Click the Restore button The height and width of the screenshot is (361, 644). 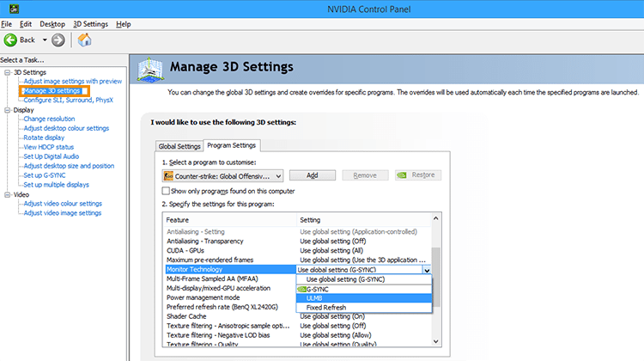pos(418,175)
